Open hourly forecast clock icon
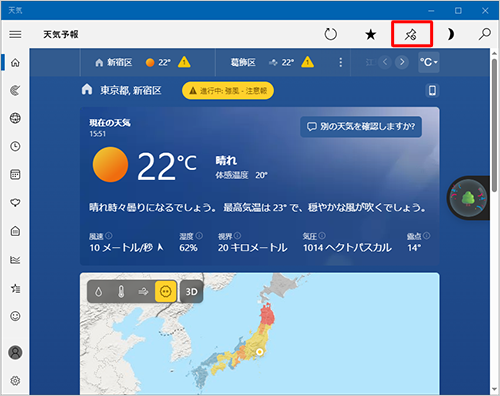 tap(15, 146)
